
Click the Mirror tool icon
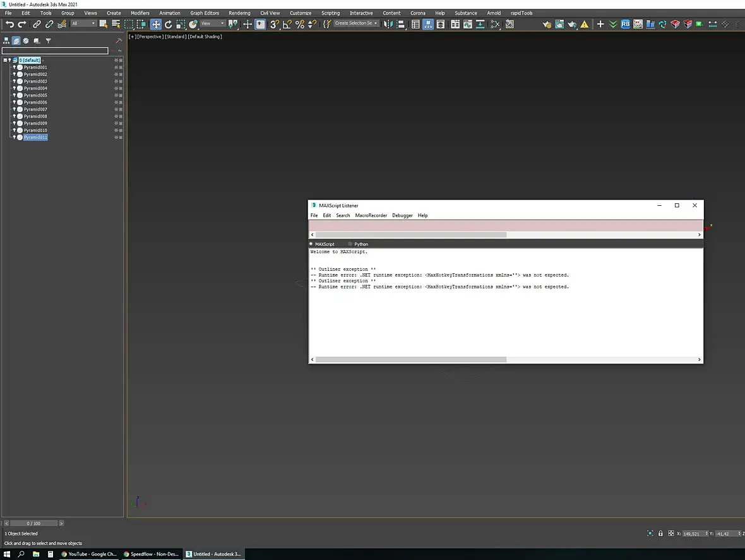pos(388,24)
